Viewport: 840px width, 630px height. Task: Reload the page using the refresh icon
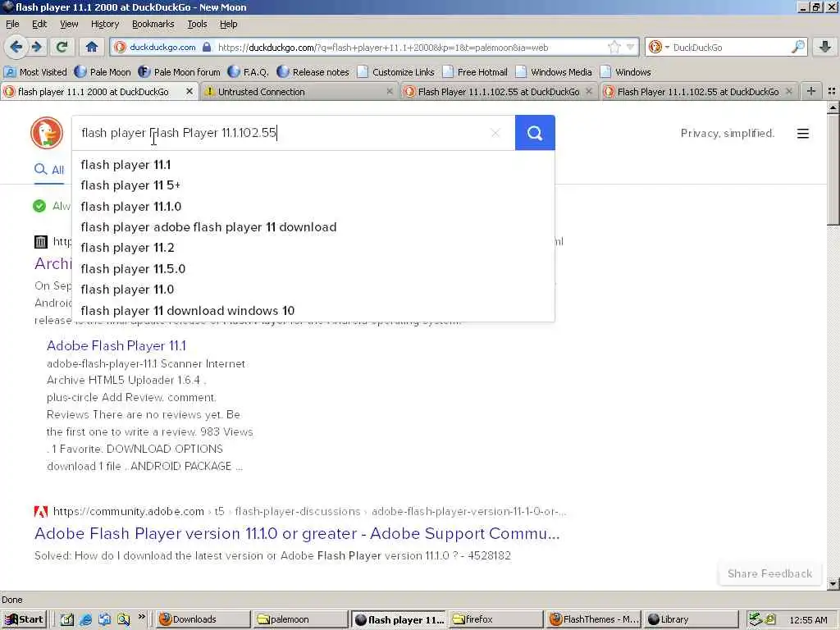coord(62,47)
